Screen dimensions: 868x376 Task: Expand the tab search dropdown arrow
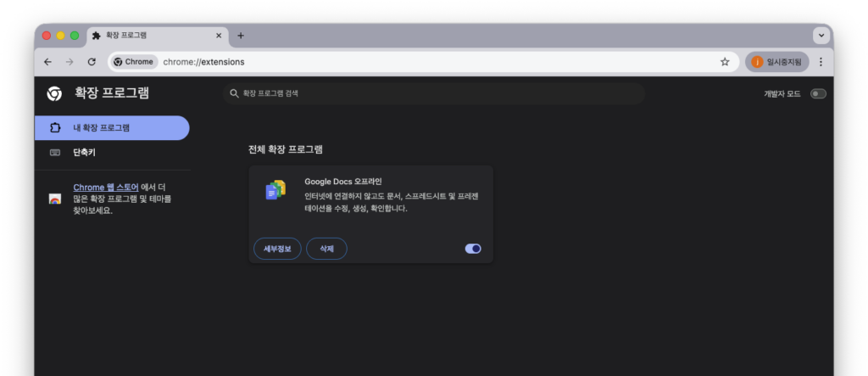coord(820,36)
